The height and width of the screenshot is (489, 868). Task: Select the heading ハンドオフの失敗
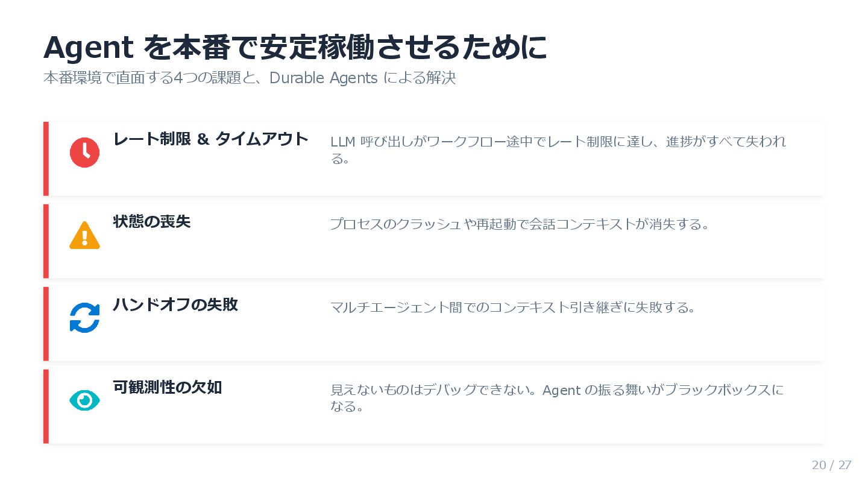[175, 305]
